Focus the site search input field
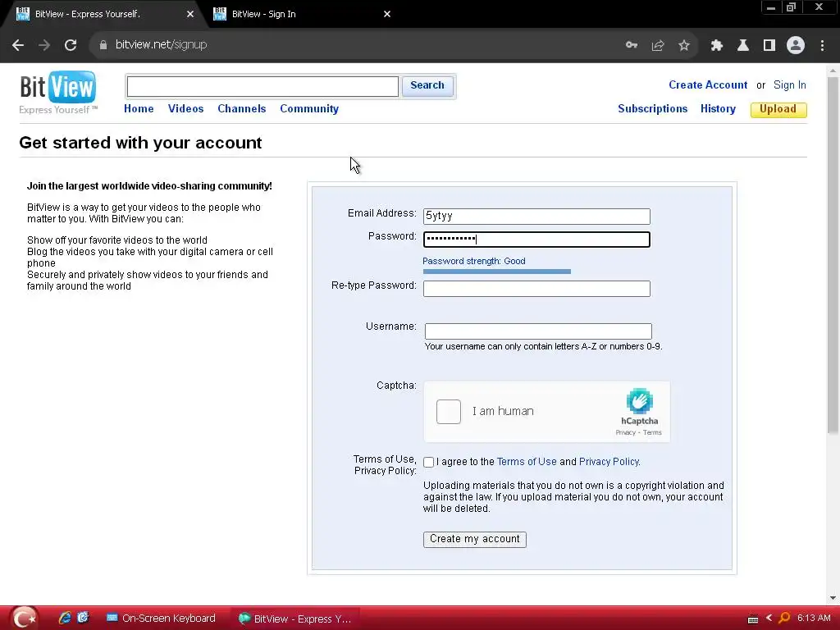840x630 pixels. [262, 86]
